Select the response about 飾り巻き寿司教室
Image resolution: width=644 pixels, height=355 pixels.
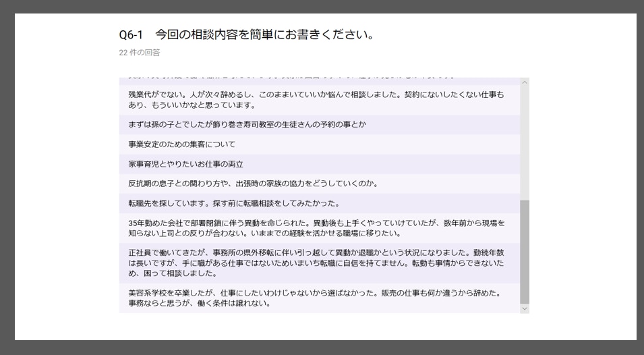pyautogui.click(x=319, y=124)
